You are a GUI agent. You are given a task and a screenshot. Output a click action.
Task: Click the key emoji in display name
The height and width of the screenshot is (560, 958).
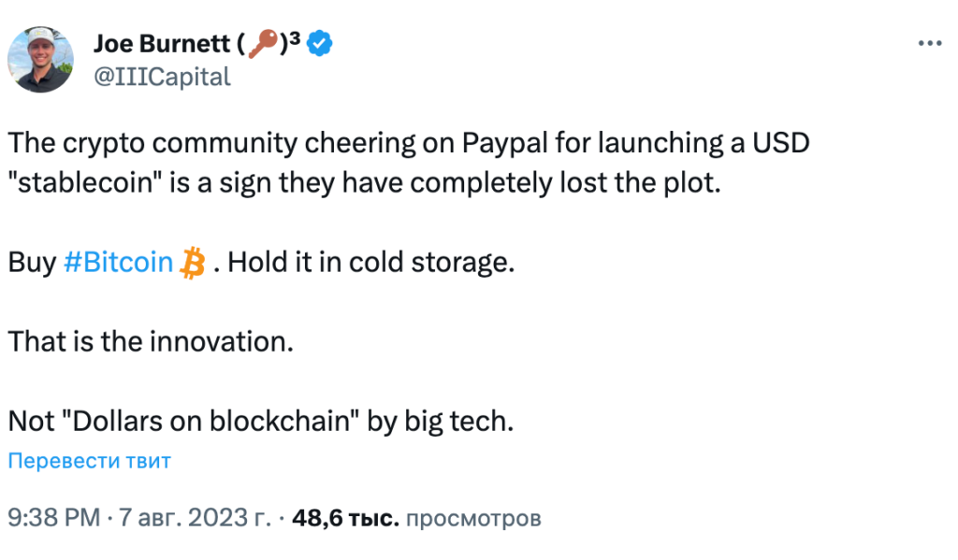click(x=269, y=43)
